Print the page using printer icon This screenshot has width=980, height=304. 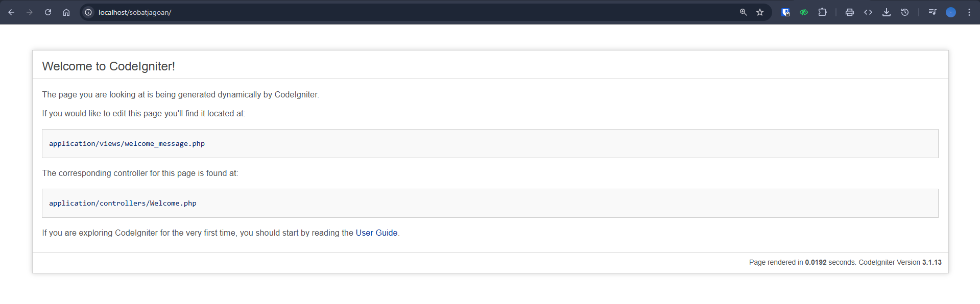(850, 12)
